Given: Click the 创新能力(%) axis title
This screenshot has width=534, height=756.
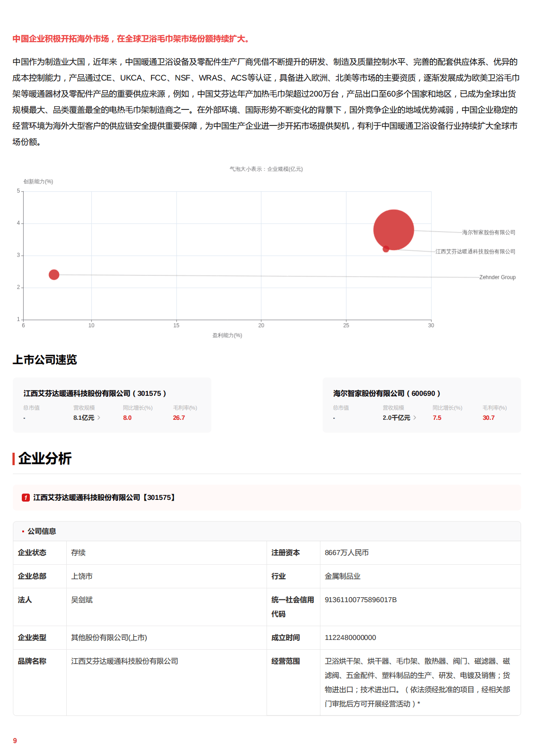Looking at the screenshot, I should (38, 181).
